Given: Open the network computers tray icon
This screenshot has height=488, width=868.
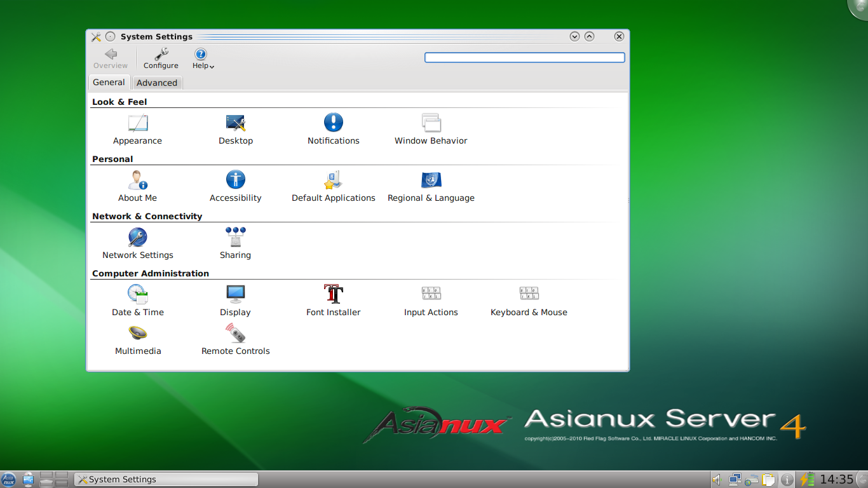Looking at the screenshot, I should pyautogui.click(x=735, y=480).
